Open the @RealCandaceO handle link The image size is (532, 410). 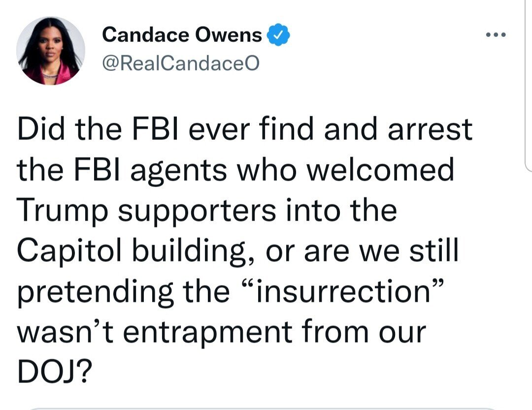(180, 64)
